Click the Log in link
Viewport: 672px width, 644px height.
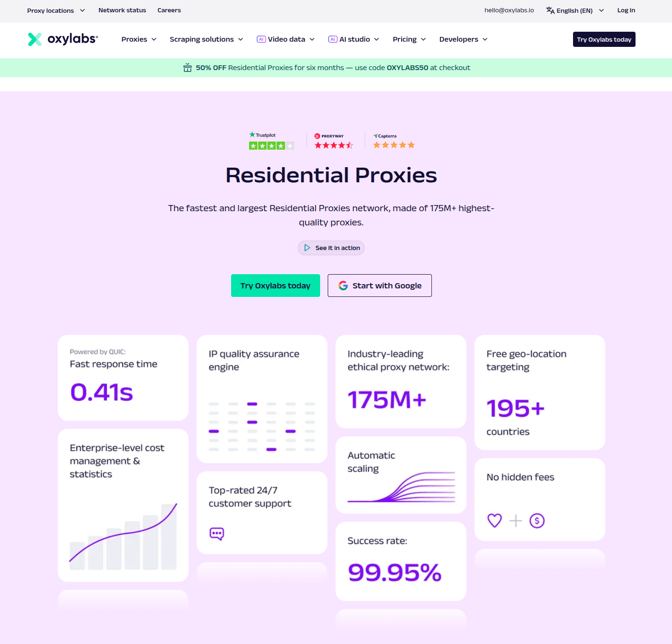[x=626, y=10]
